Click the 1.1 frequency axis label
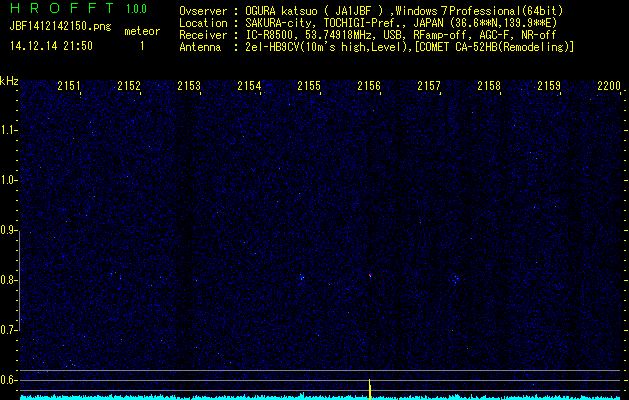 pos(8,130)
